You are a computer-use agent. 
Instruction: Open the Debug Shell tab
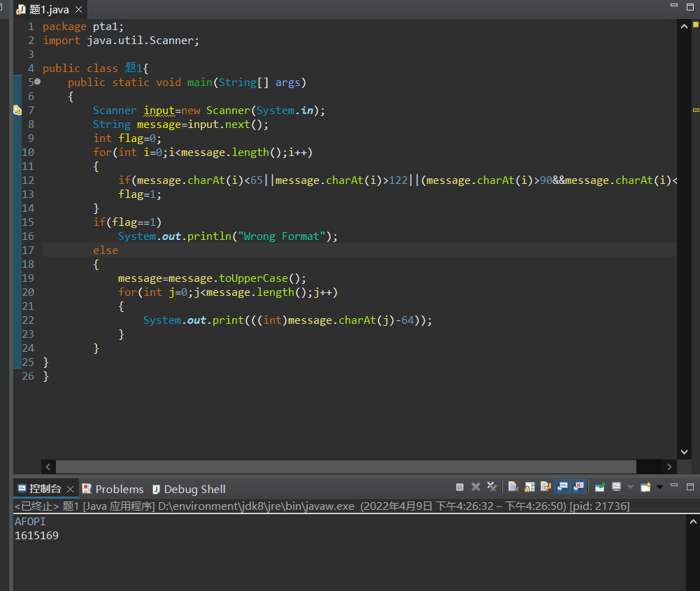pos(188,489)
